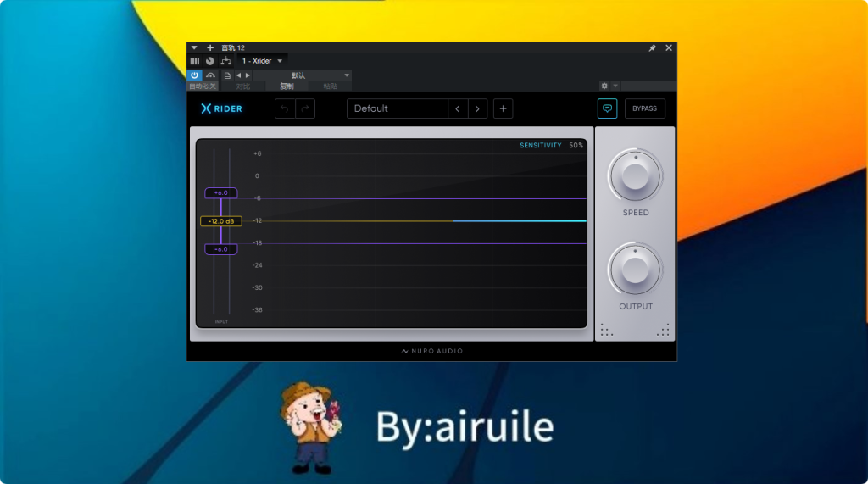
Task: Click the X Rider logo
Action: (x=221, y=108)
